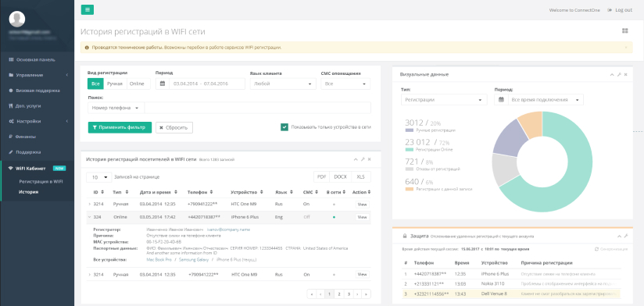Viewport: 644px width, 306px height.
Task: Open the Номер телефона search type dropdown
Action: pyautogui.click(x=116, y=108)
